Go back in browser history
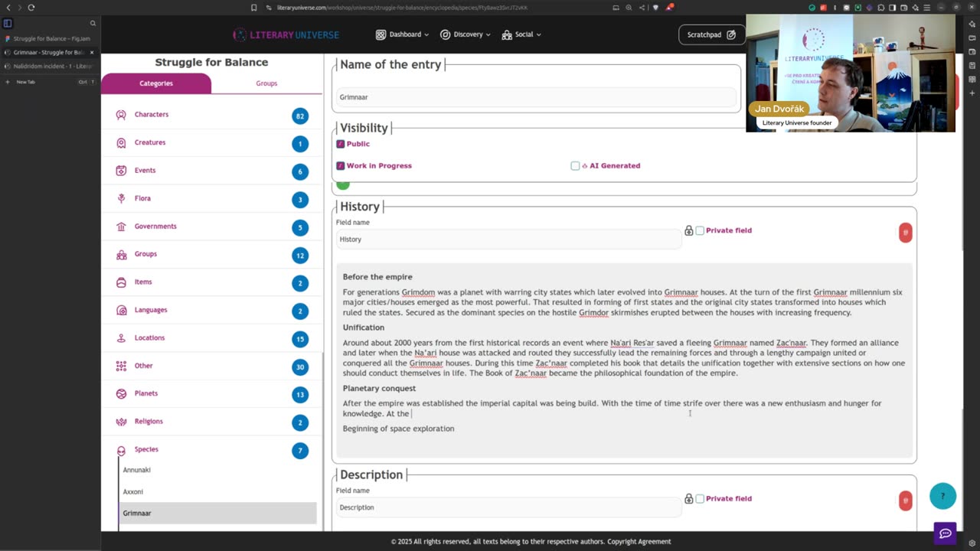 click(x=8, y=8)
